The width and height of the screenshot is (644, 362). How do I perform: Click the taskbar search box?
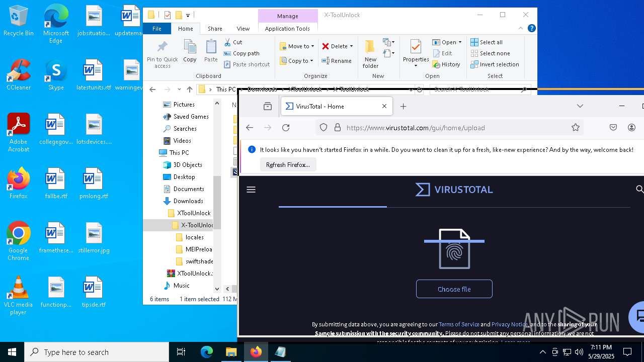coord(97,352)
